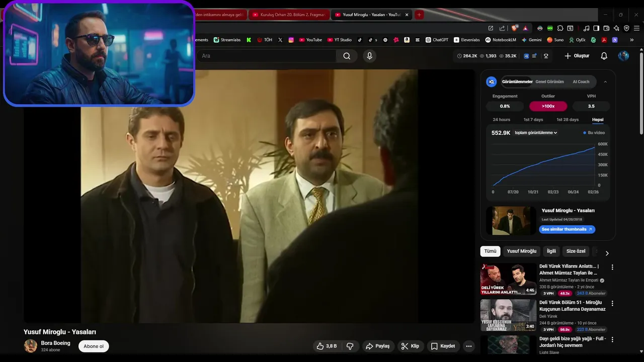
Task: Open Streamlabs bookmark
Action: tap(227, 40)
